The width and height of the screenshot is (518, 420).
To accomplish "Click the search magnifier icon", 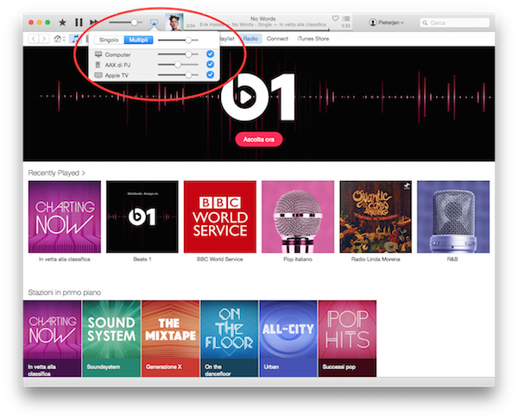I will coord(425,22).
